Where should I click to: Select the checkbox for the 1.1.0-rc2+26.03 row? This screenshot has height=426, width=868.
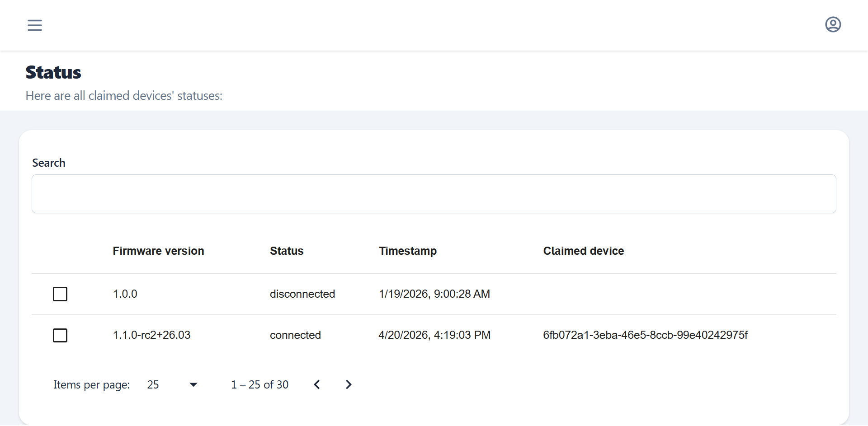60,335
